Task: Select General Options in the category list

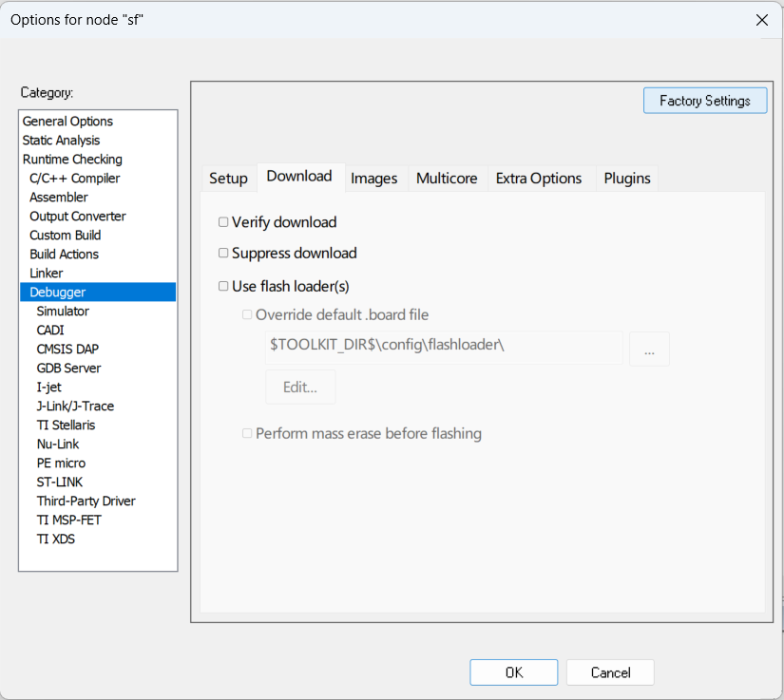Action: click(67, 122)
